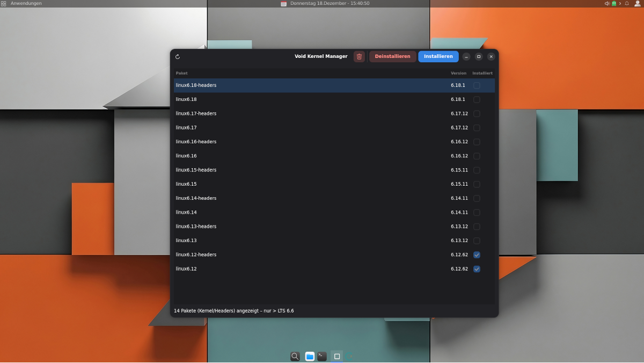The image size is (644, 363).
Task: Click the magnifier search icon in the dock
Action: [295, 355]
